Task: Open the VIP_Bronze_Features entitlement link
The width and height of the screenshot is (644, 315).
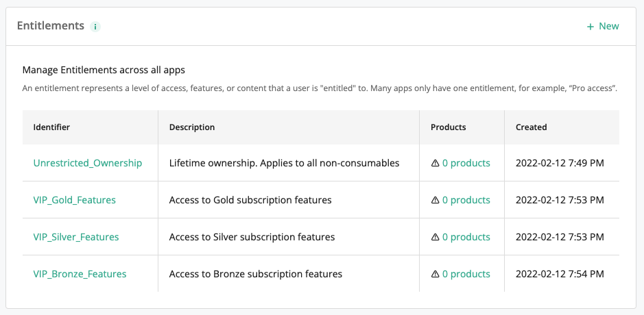Action: 80,274
